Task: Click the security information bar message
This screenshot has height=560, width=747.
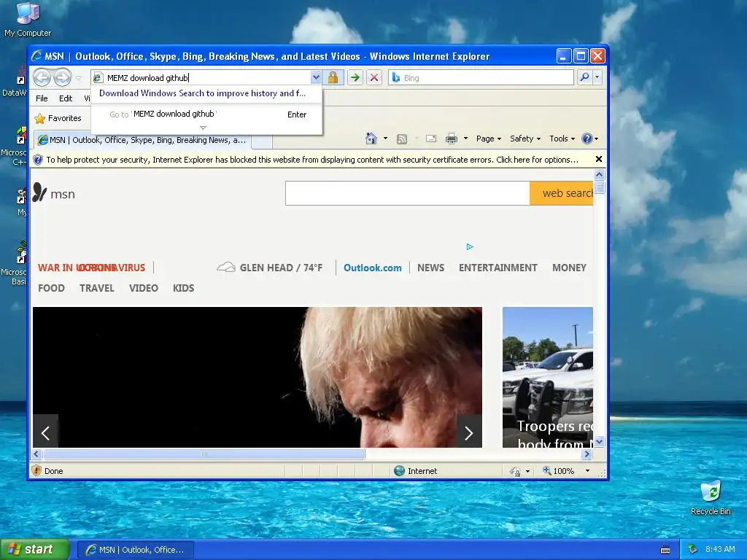Action: pos(312,160)
